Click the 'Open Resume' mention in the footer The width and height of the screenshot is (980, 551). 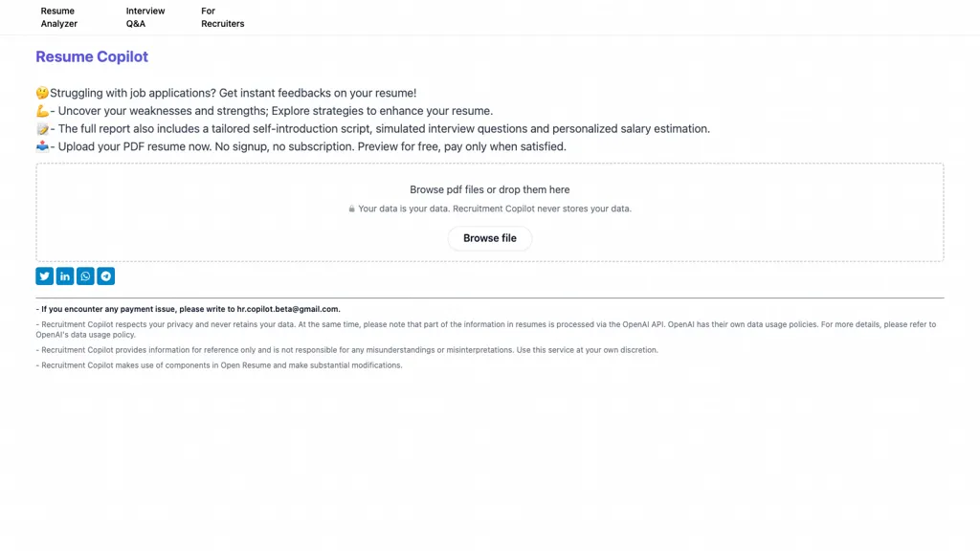(x=245, y=365)
